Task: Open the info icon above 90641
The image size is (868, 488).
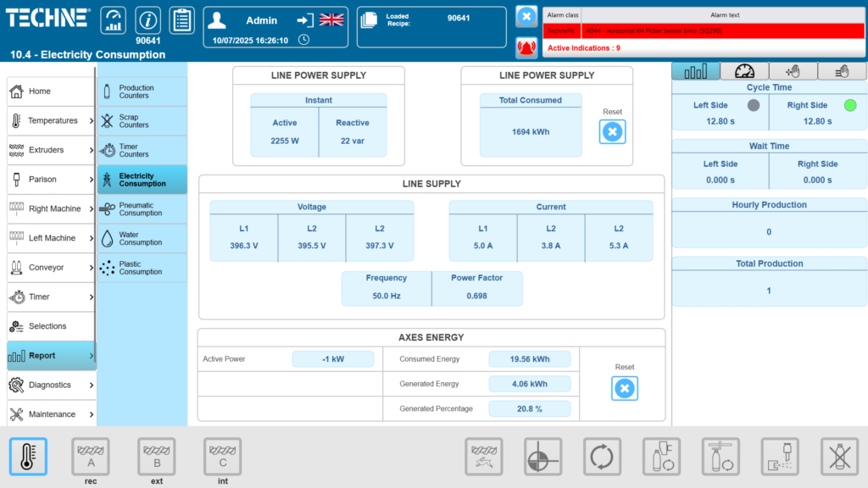Action: (x=147, y=20)
